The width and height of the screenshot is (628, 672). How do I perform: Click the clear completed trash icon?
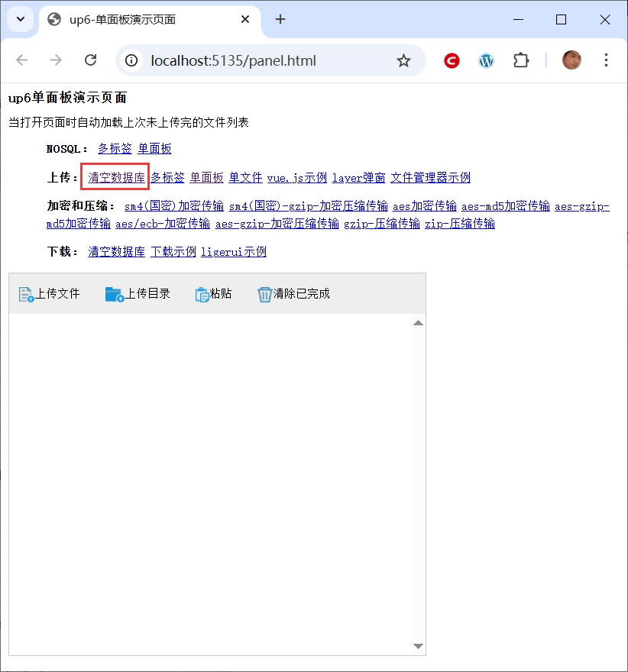point(264,294)
